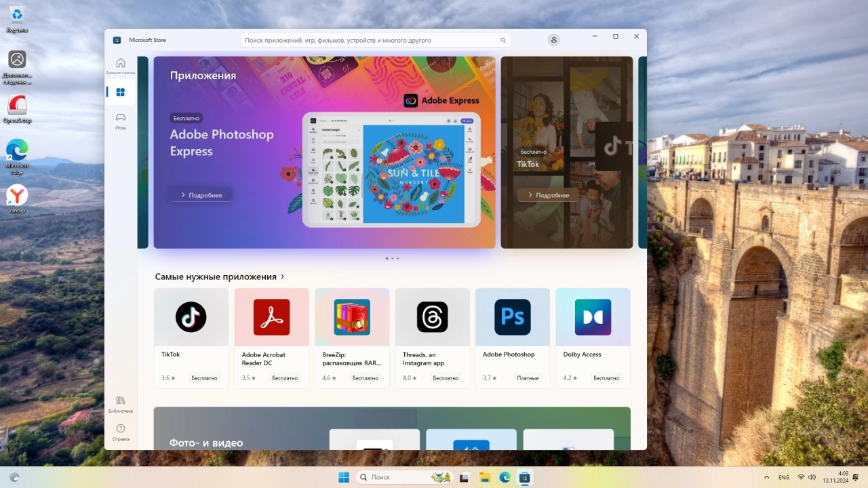Open the clock and date in taskbar
Image resolution: width=868 pixels, height=488 pixels.
pyautogui.click(x=835, y=477)
